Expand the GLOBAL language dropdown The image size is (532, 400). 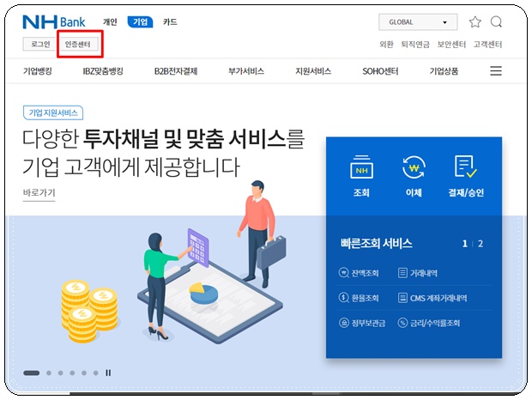(418, 22)
